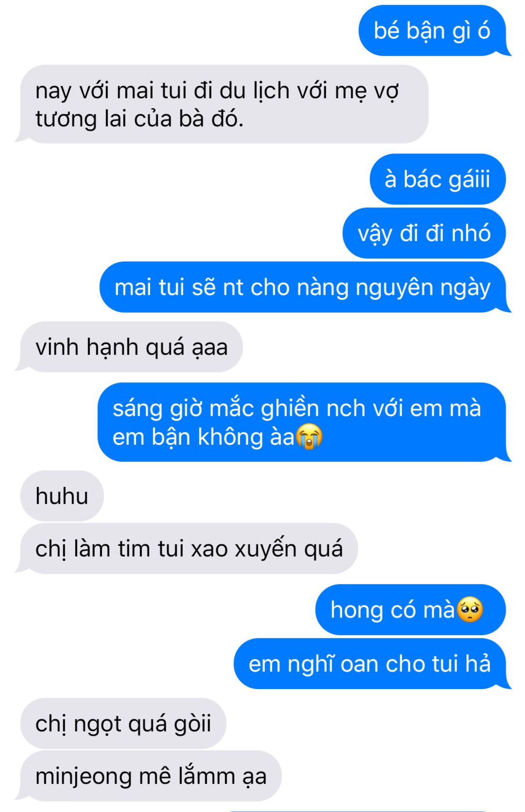
Task: Tap the 'hong có mà' bubble text
Action: pyautogui.click(x=392, y=610)
